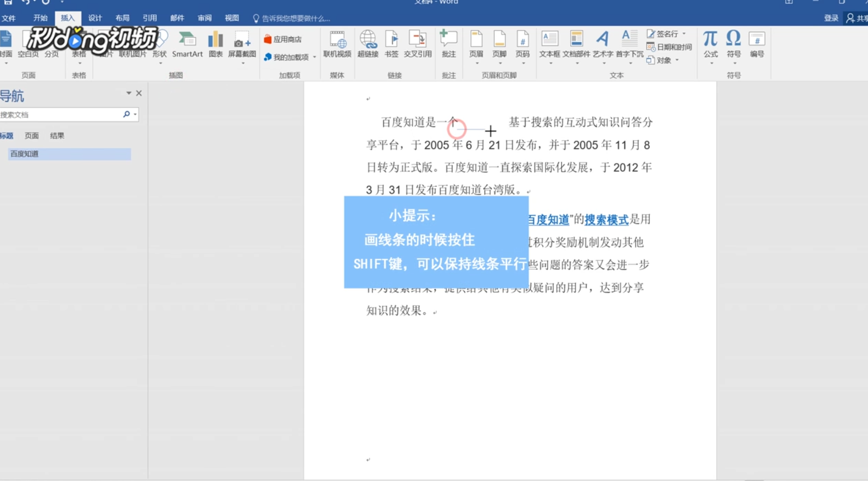Apply drop cap (首字下沉)
Image resolution: width=868 pixels, height=481 pixels.
630,47
